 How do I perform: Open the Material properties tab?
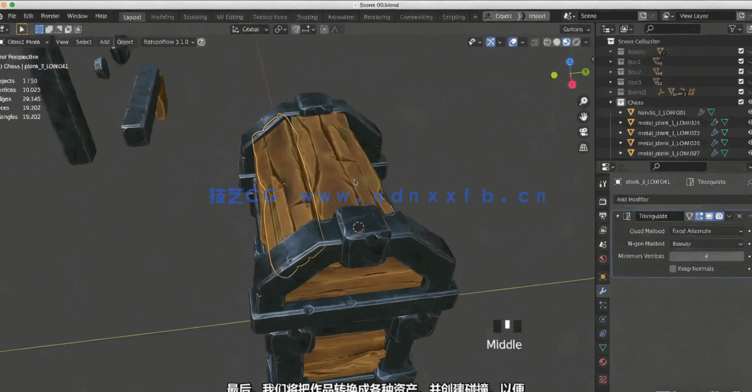603,362
